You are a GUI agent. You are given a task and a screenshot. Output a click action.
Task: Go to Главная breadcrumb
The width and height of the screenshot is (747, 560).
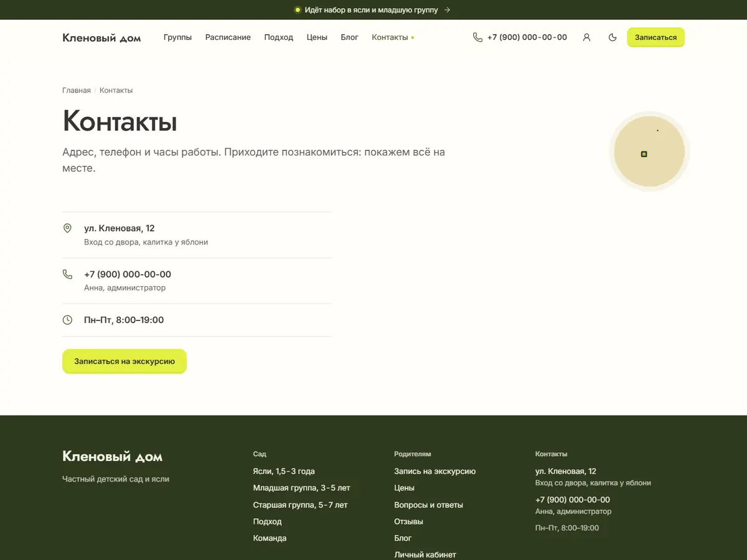click(77, 90)
